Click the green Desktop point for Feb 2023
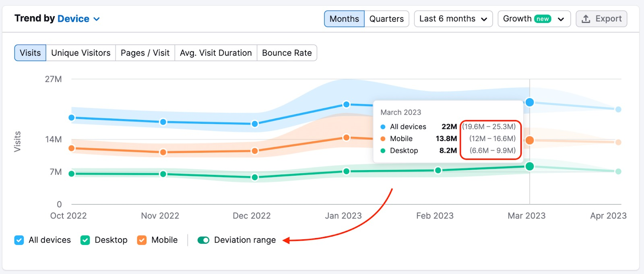The image size is (644, 274). pyautogui.click(x=438, y=170)
